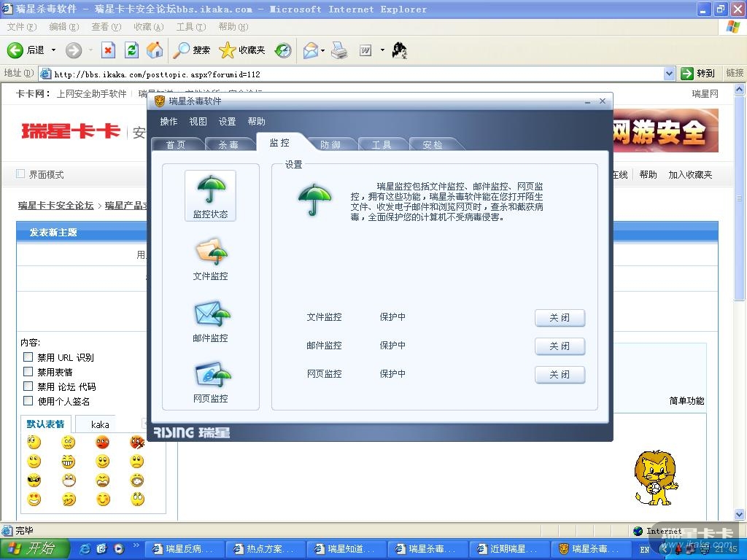Open the Edit button dropdown arrow
747x560 pixels.
[x=382, y=50]
